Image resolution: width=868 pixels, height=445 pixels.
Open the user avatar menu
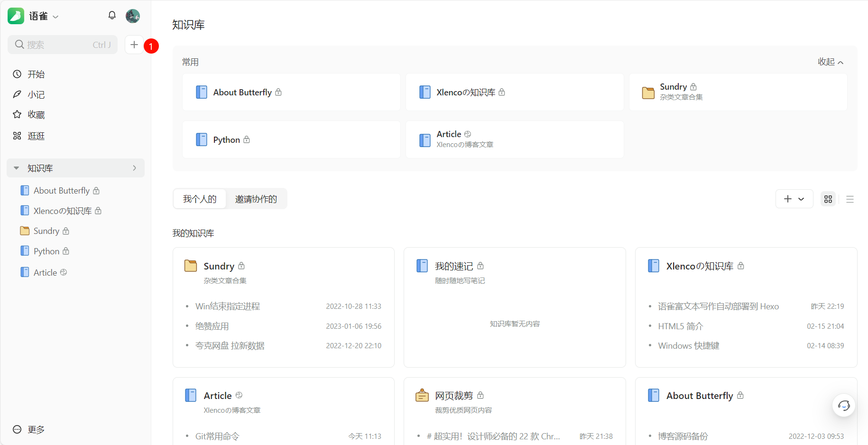tap(133, 16)
